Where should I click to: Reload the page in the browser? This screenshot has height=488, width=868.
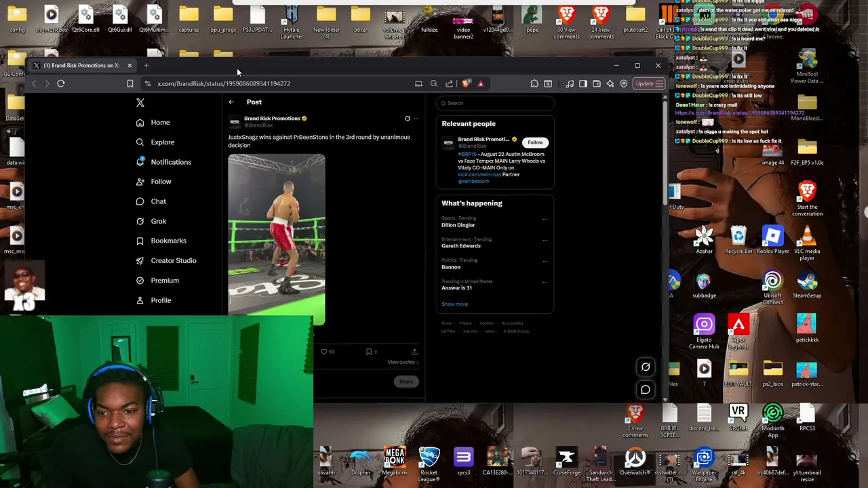tap(61, 83)
